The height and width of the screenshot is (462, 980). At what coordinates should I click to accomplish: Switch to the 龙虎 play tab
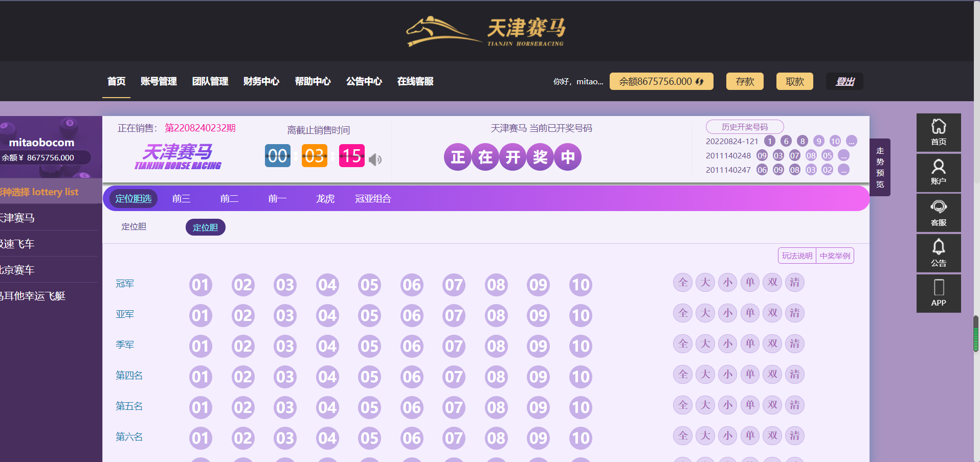(x=325, y=198)
